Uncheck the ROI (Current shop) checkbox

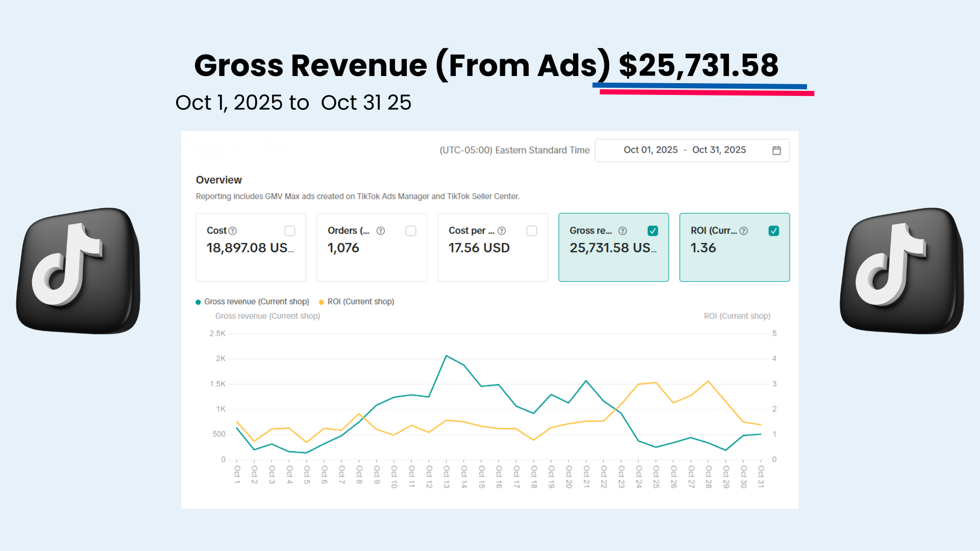coord(774,231)
